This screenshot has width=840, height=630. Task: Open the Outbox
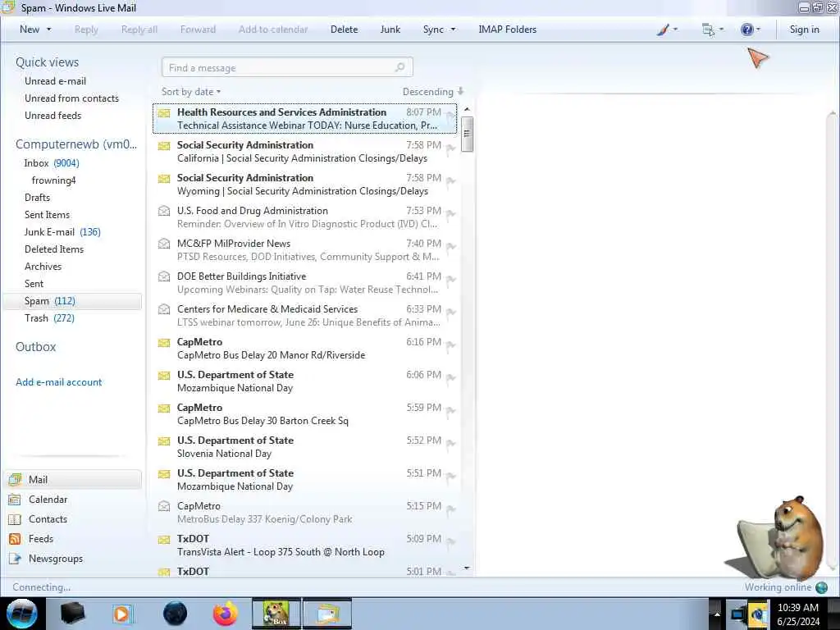[x=35, y=347]
